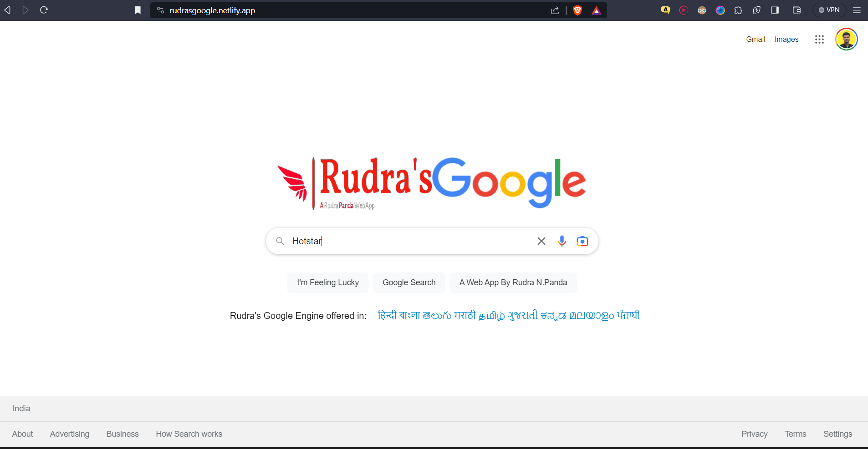Screen dimensions: 868x449
Task: Open the Brave Wallet icon
Action: (x=797, y=10)
